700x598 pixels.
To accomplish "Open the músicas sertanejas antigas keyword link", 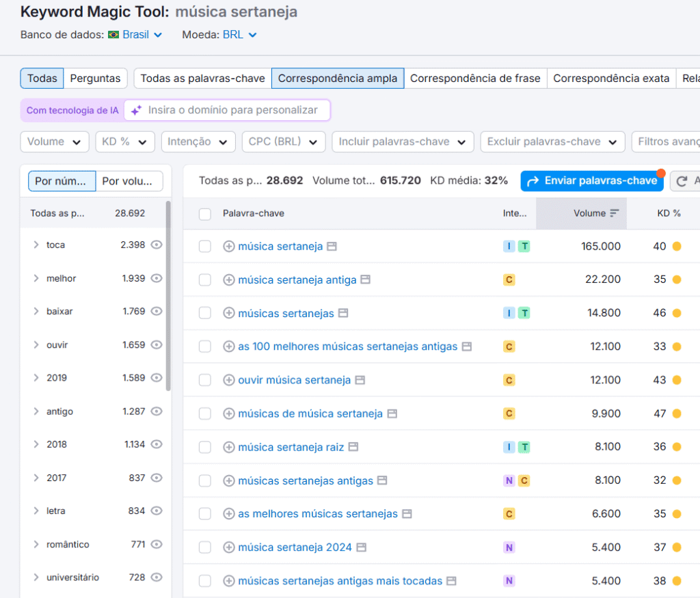I will coord(306,480).
